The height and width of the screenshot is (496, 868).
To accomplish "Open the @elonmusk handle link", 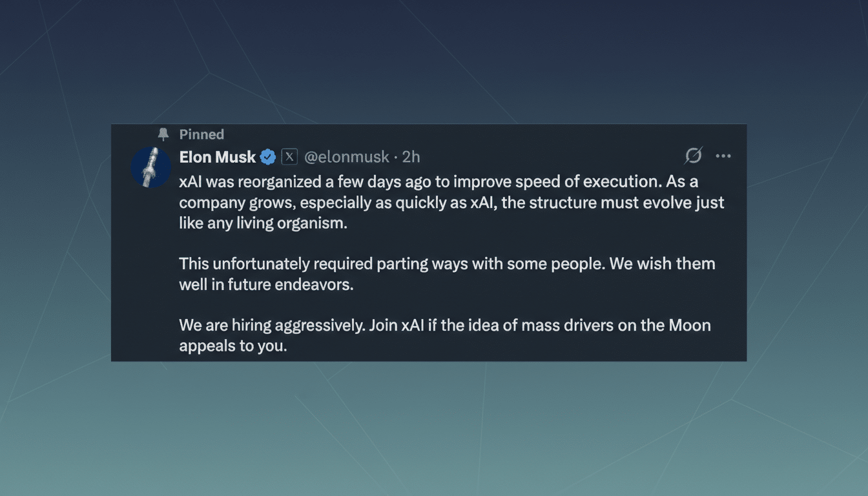I will (347, 156).
